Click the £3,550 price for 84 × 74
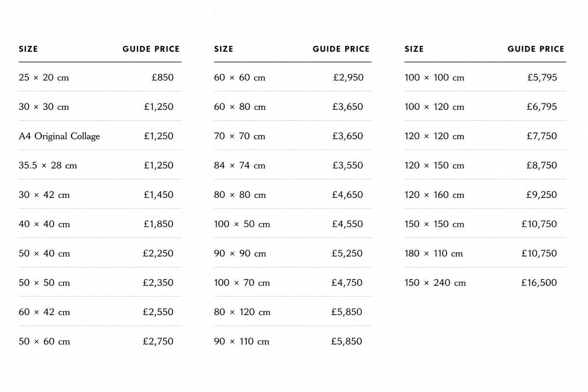The width and height of the screenshot is (588, 392). click(347, 165)
